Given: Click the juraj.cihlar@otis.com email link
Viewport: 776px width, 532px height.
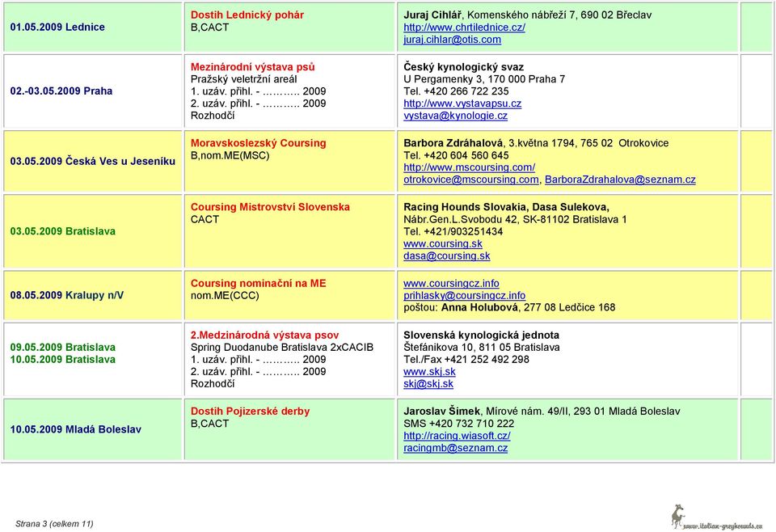Looking at the screenshot, I should tap(453, 40).
